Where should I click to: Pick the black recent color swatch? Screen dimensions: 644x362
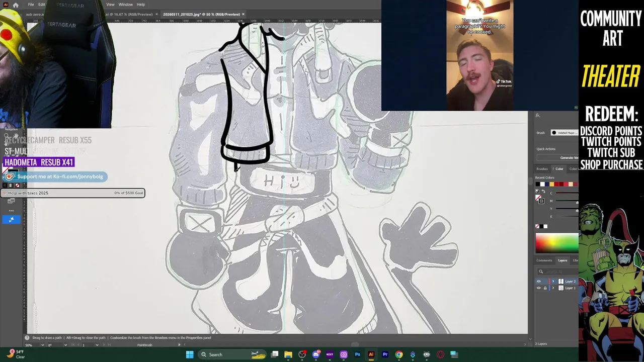click(538, 184)
